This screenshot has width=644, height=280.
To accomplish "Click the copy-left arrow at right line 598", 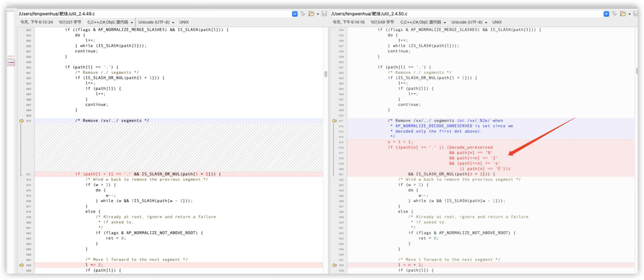I will [x=334, y=265].
